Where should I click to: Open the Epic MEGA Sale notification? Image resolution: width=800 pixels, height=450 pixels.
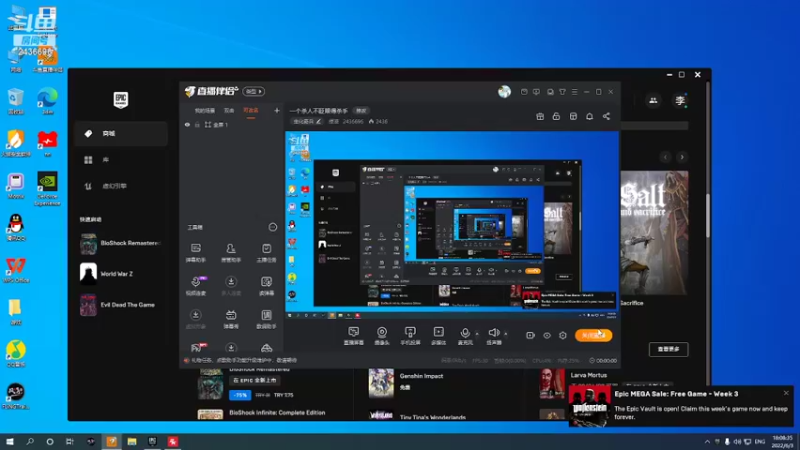click(681, 406)
